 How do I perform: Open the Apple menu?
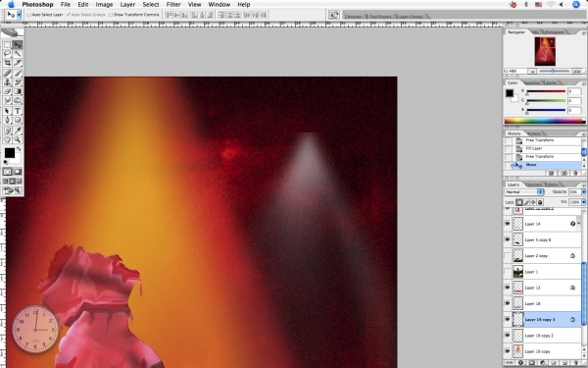click(x=11, y=5)
